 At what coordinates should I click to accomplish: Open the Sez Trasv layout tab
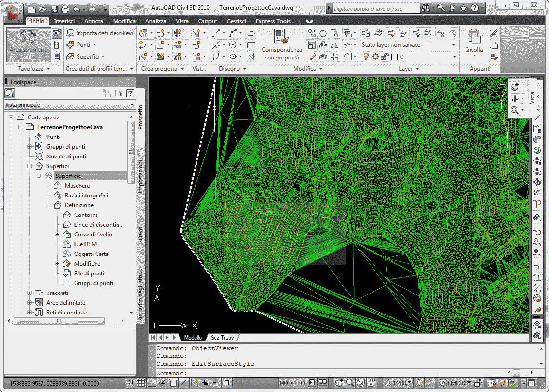click(x=222, y=338)
